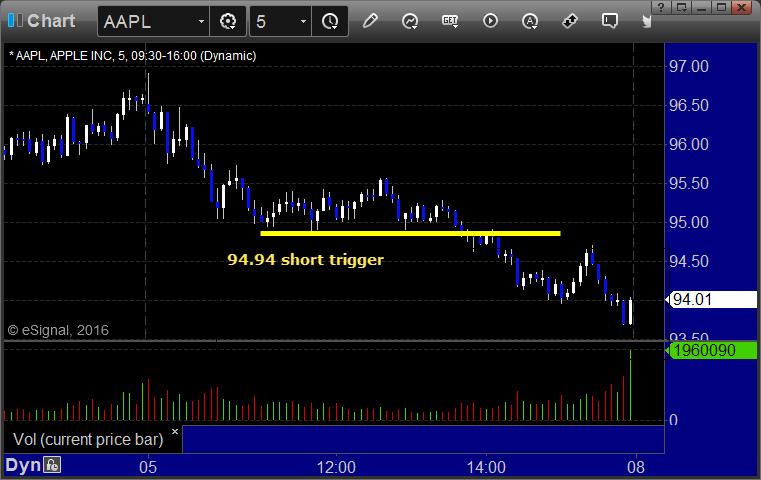Click the 96.50 price axis label

689,105
